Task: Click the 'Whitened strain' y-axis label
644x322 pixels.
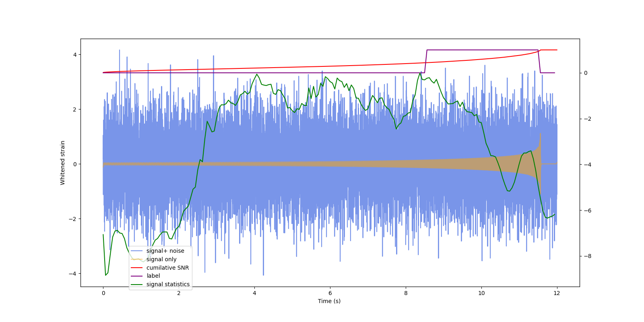Action: click(x=63, y=163)
